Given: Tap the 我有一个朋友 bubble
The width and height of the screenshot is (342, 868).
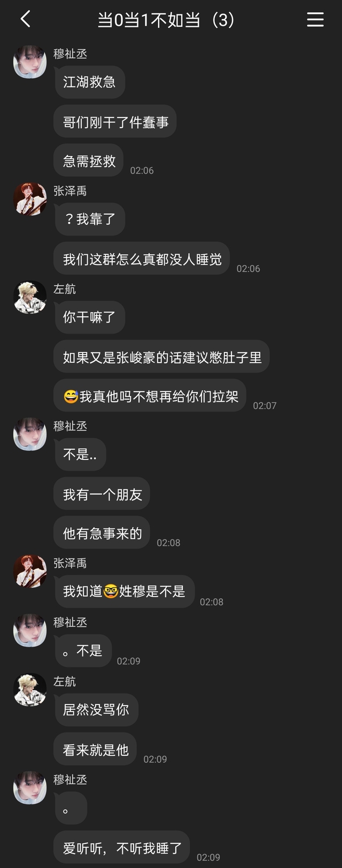Looking at the screenshot, I should click(102, 494).
